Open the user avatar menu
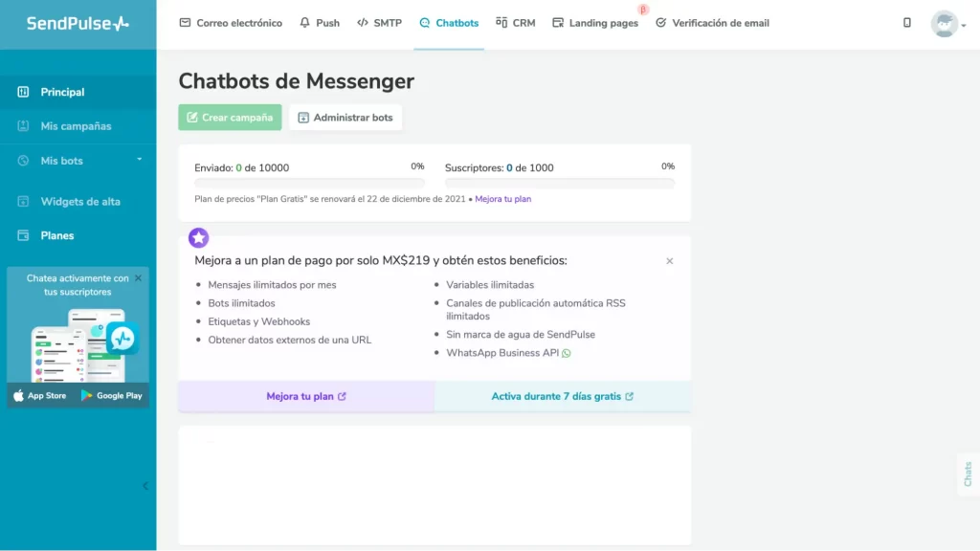This screenshot has height=551, width=980. pyautogui.click(x=944, y=24)
